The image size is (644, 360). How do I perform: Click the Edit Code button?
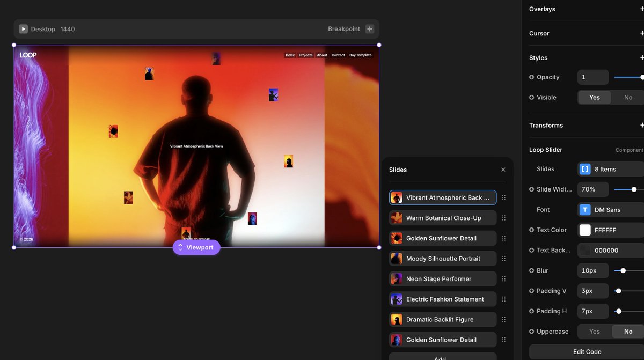(587, 352)
